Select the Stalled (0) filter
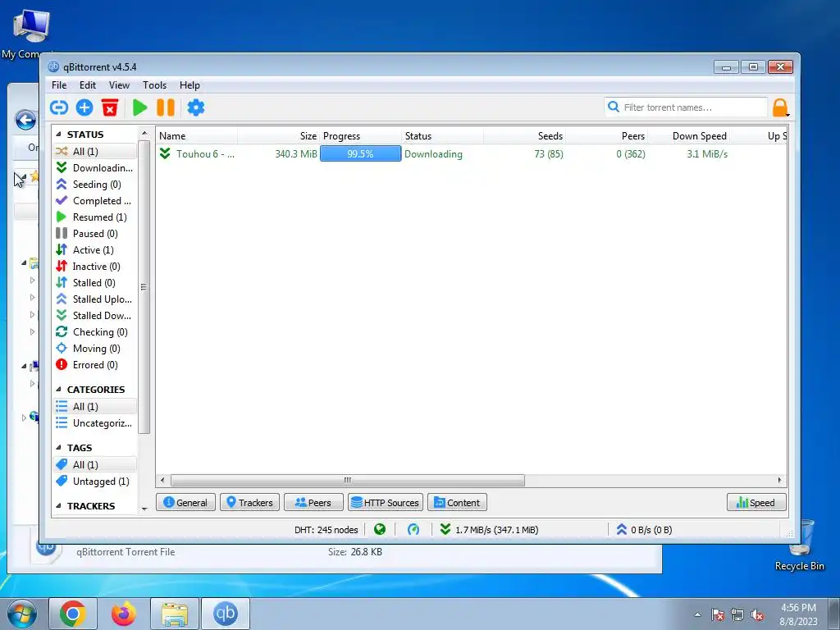 [x=95, y=283]
